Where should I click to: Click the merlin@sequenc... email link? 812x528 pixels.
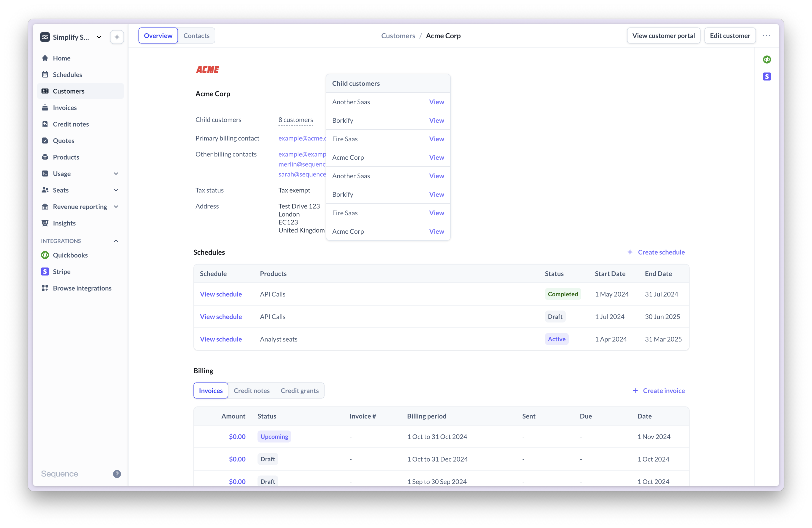[x=302, y=164]
